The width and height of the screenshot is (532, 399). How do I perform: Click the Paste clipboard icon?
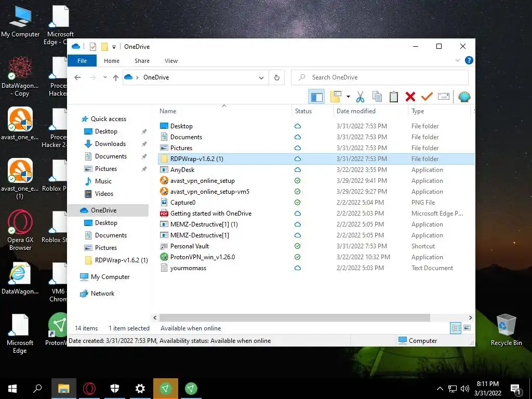(394, 97)
